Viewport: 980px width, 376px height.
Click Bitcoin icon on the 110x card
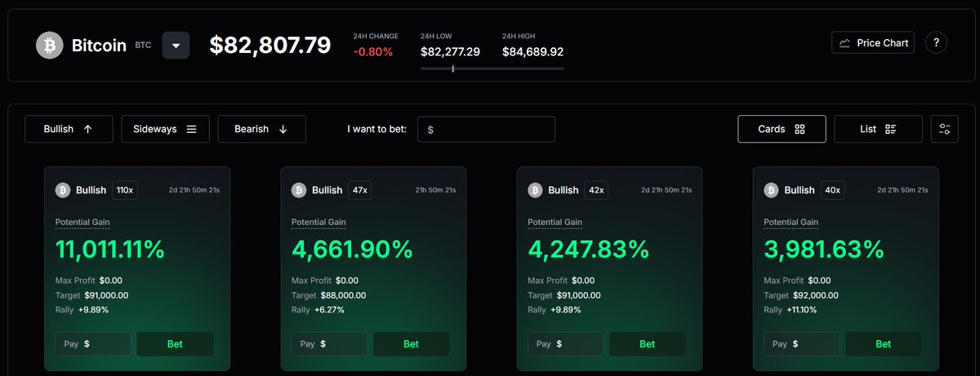point(63,190)
